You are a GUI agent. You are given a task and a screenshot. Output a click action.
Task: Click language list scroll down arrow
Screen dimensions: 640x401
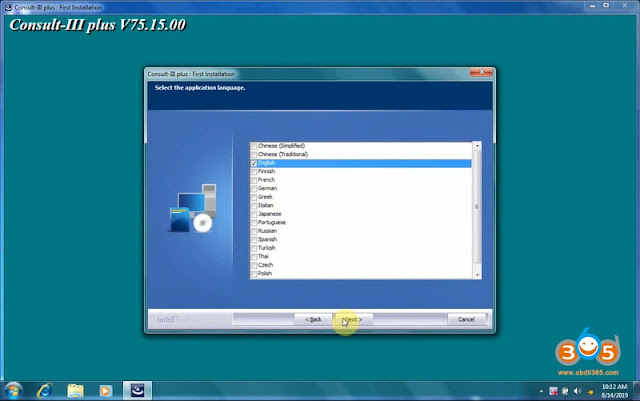coord(477,275)
